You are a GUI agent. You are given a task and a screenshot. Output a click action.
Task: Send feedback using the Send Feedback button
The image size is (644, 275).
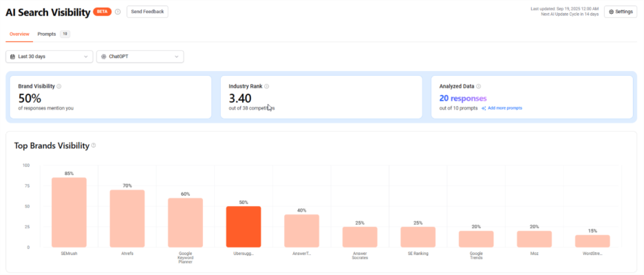coord(147,12)
